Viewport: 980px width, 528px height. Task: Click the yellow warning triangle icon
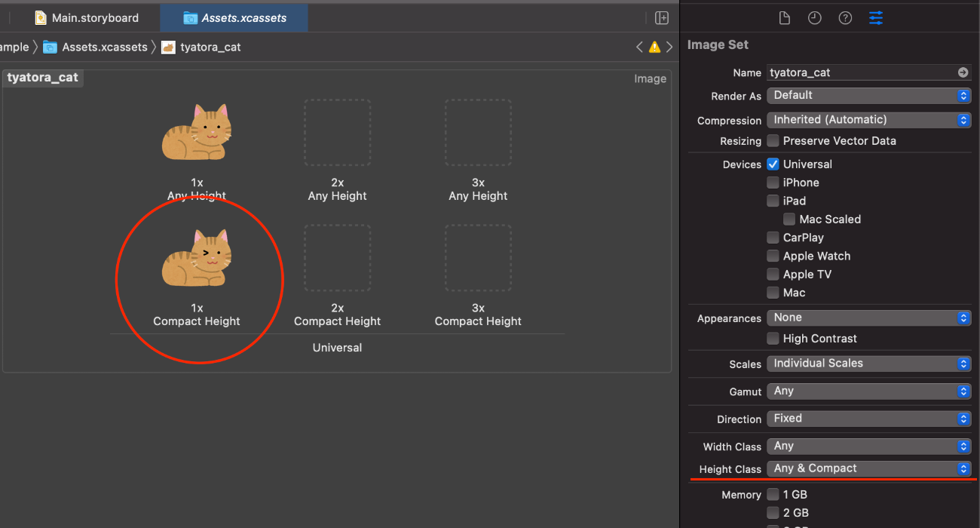(x=654, y=47)
